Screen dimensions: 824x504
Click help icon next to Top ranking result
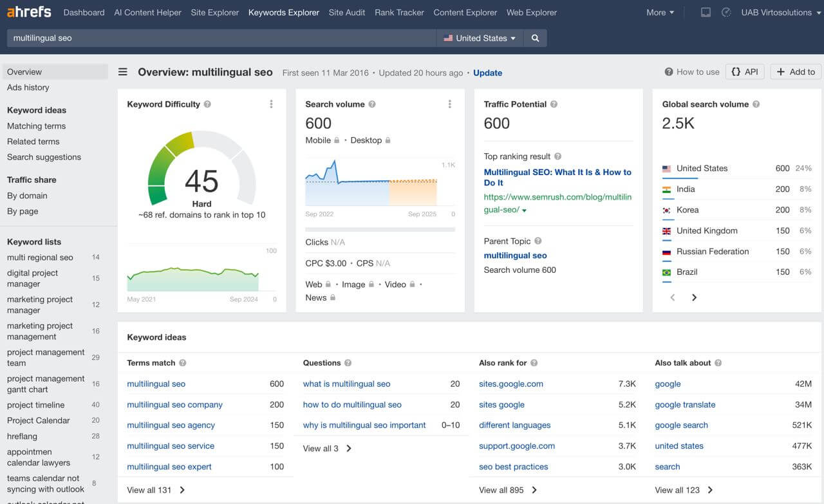click(x=557, y=156)
